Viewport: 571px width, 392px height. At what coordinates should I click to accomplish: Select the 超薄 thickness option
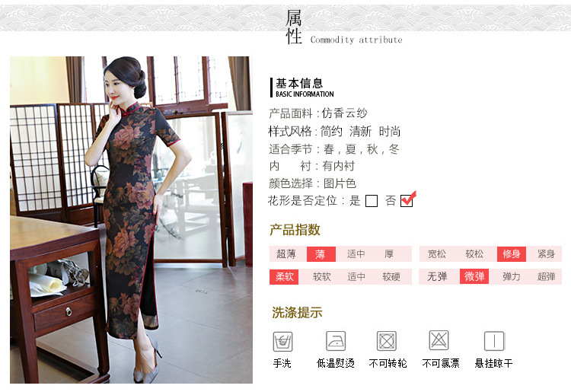286,254
